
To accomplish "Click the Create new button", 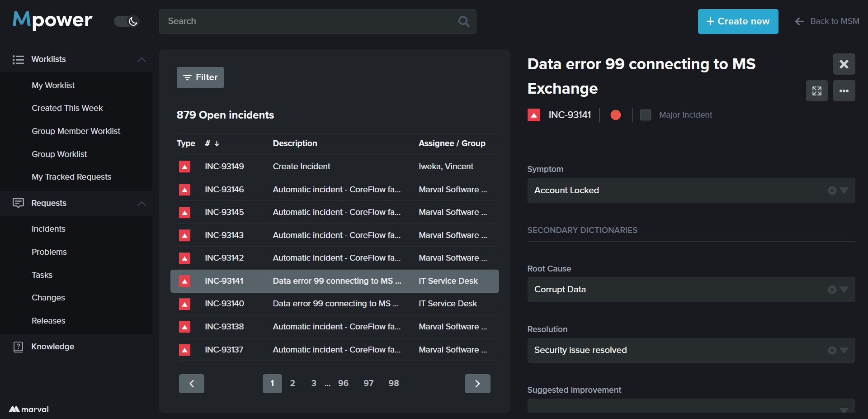I will pyautogui.click(x=738, y=21).
